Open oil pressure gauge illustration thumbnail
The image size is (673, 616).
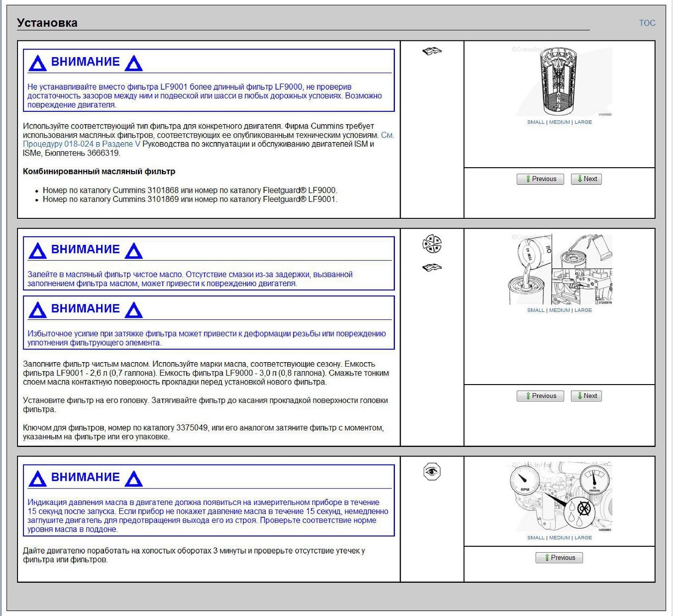[560, 496]
